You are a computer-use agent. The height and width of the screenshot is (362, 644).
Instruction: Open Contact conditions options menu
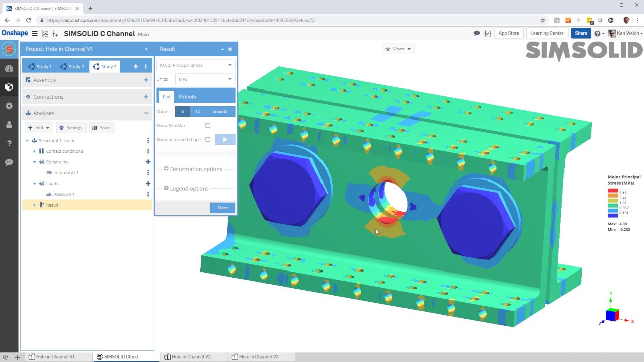tap(148, 151)
